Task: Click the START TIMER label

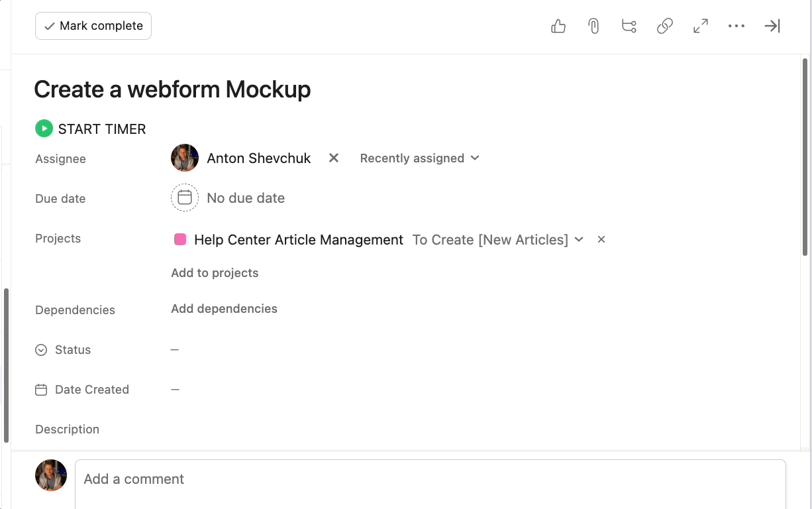Action: [102, 129]
